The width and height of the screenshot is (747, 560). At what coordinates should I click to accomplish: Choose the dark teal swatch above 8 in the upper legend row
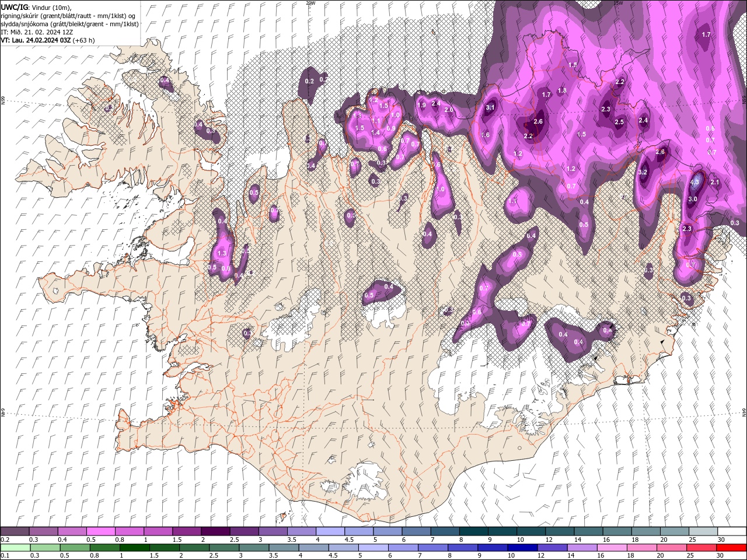point(473,531)
